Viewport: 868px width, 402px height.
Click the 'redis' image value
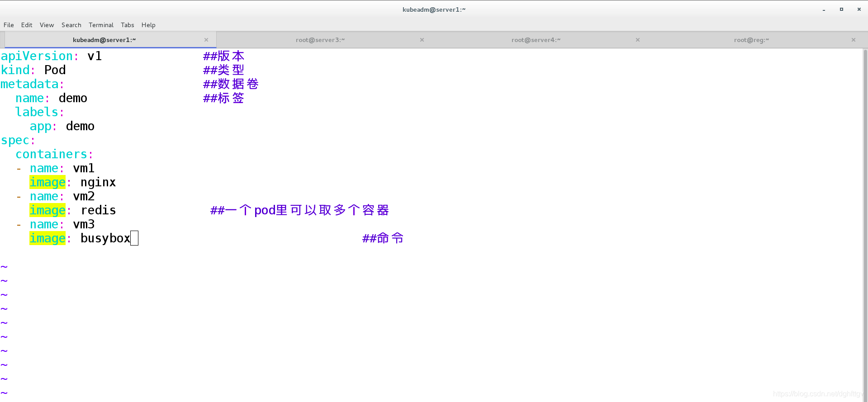[x=99, y=210]
